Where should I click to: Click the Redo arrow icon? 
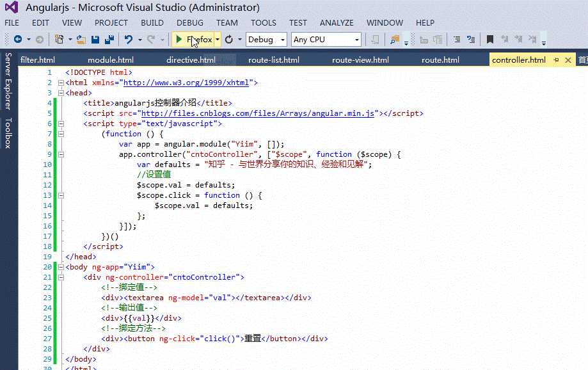click(x=151, y=39)
